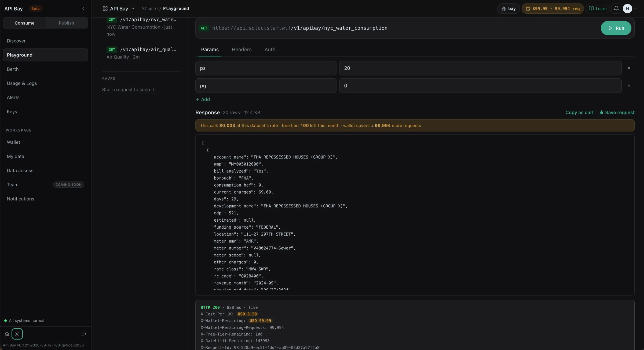The image size is (644, 350).
Task: Open My data in workspace
Action: click(45, 157)
